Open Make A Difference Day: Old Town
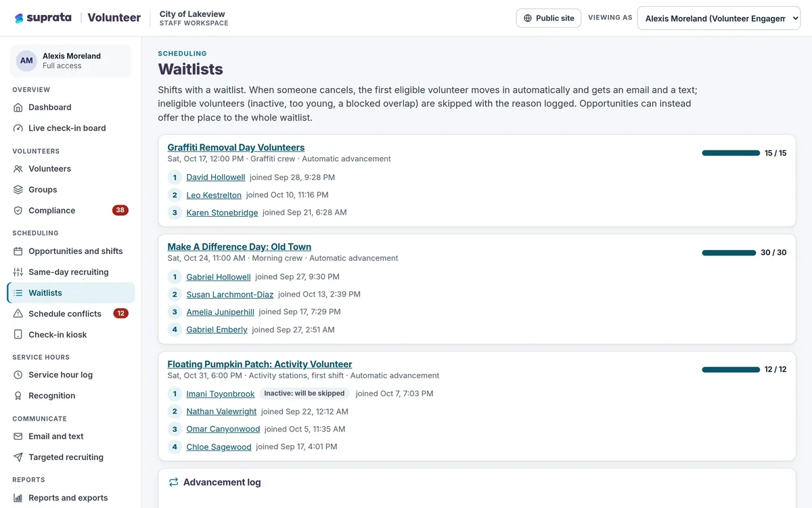This screenshot has width=812, height=508. (x=240, y=247)
